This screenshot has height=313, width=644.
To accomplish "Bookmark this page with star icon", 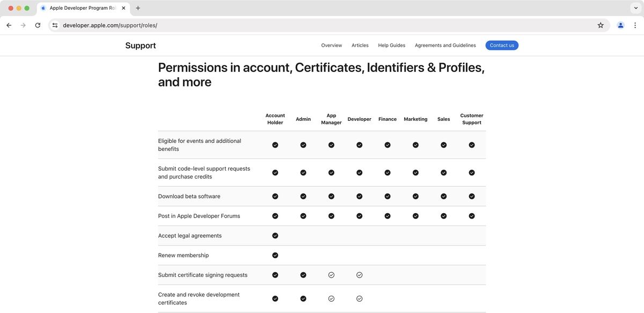I will click(601, 25).
